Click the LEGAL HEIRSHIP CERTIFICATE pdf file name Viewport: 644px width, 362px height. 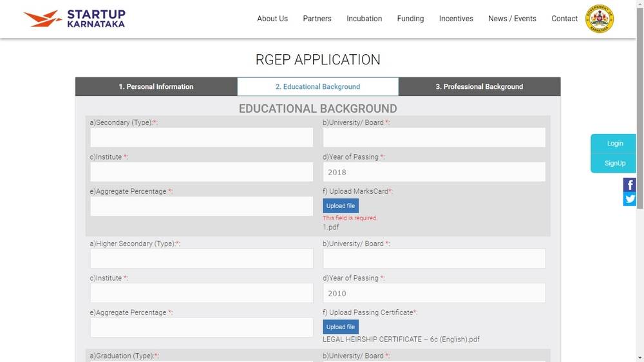(x=401, y=339)
